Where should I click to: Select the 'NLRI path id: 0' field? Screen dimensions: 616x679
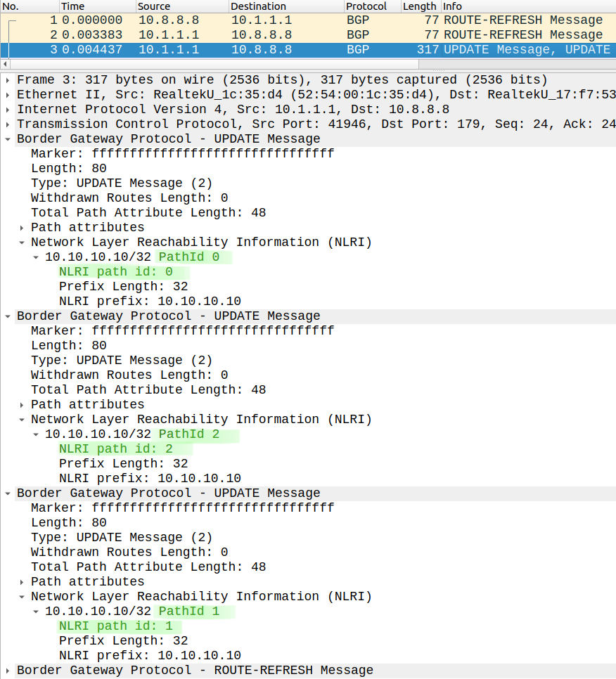coord(116,271)
